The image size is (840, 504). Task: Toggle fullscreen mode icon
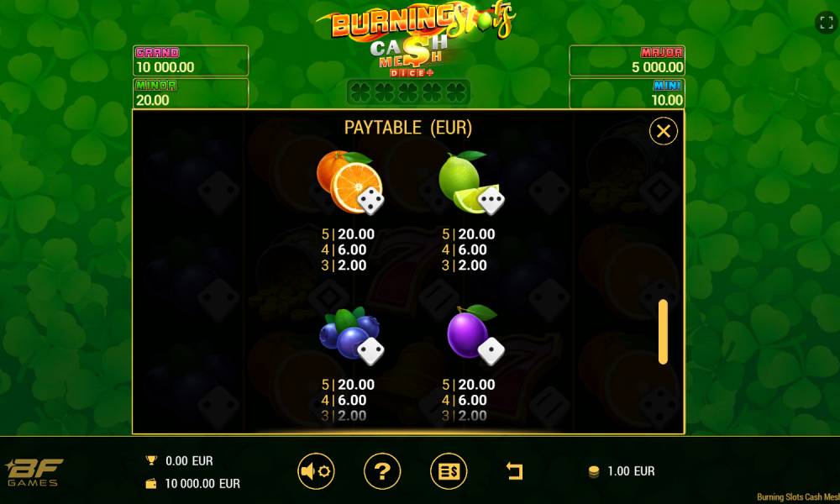[x=826, y=23]
